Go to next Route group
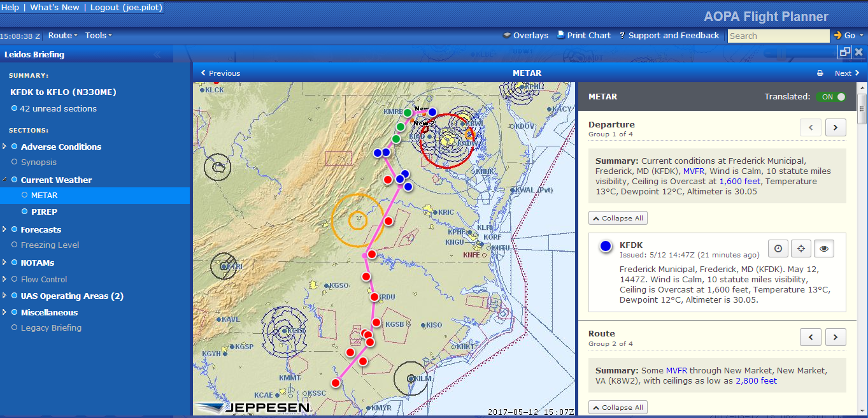868x418 pixels. pos(836,336)
